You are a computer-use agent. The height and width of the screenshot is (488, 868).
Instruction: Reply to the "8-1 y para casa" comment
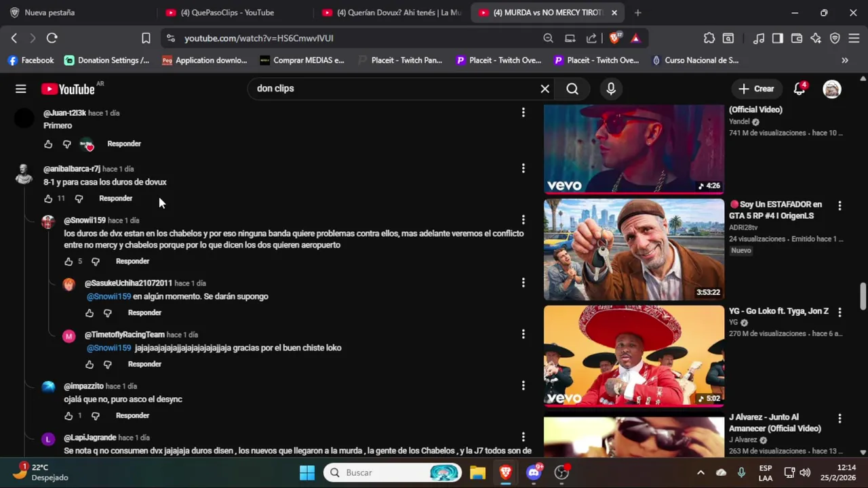(116, 199)
